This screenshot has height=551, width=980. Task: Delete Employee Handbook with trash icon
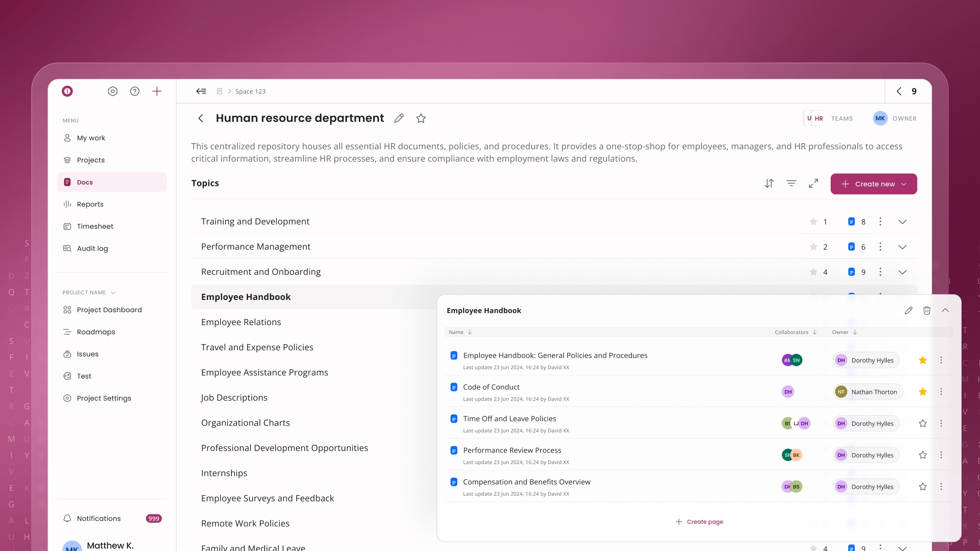tap(927, 310)
